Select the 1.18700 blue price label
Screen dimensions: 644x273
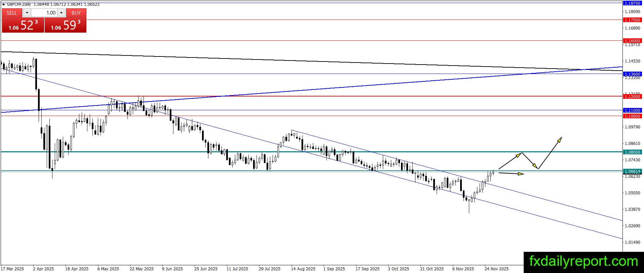pos(632,3)
